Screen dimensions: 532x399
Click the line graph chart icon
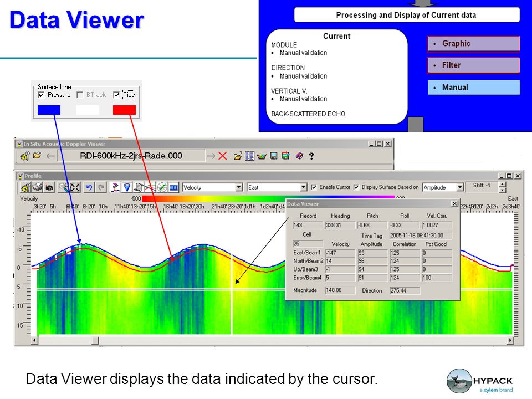point(150,187)
